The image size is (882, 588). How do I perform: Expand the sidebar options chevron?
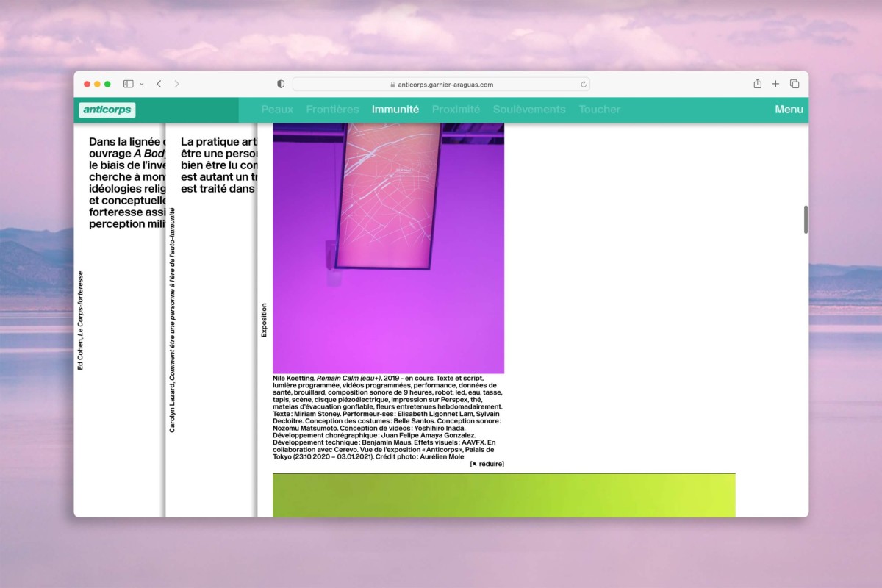140,84
